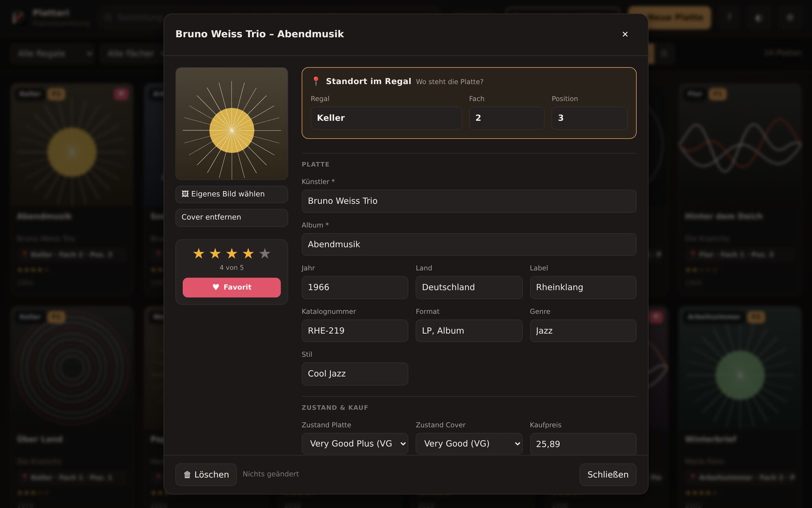Edit the Label field Rheinklang
Screen dimensions: 812x508
click(583, 288)
